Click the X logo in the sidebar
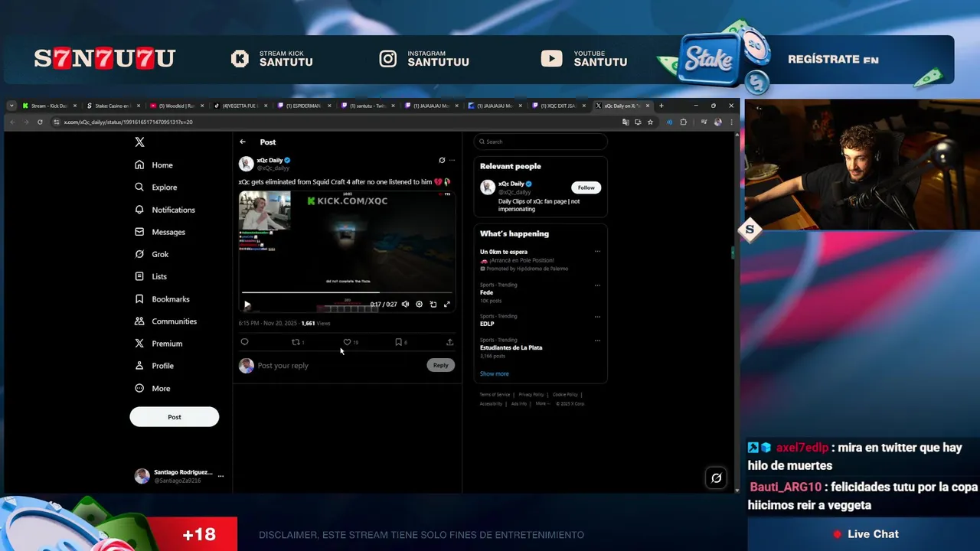Image resolution: width=980 pixels, height=551 pixels. click(139, 142)
